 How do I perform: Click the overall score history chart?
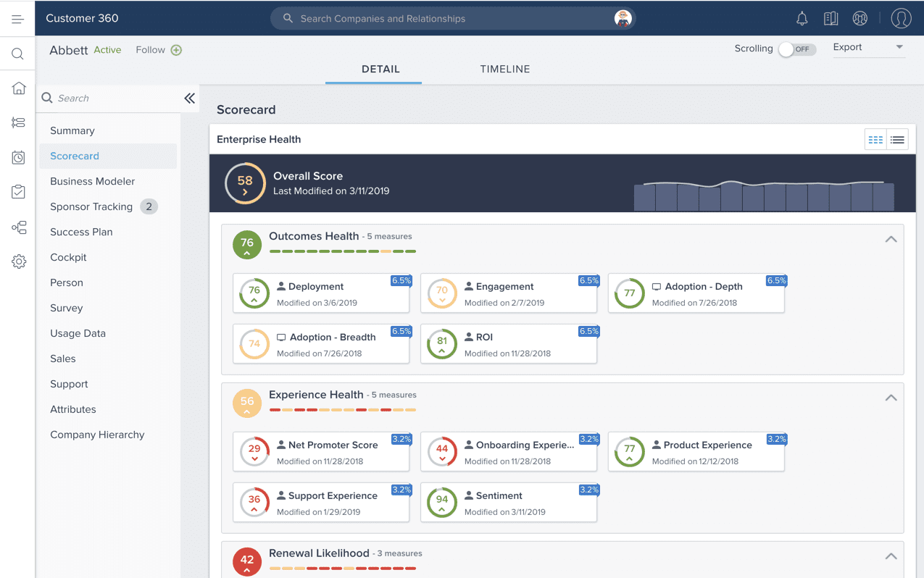763,196
